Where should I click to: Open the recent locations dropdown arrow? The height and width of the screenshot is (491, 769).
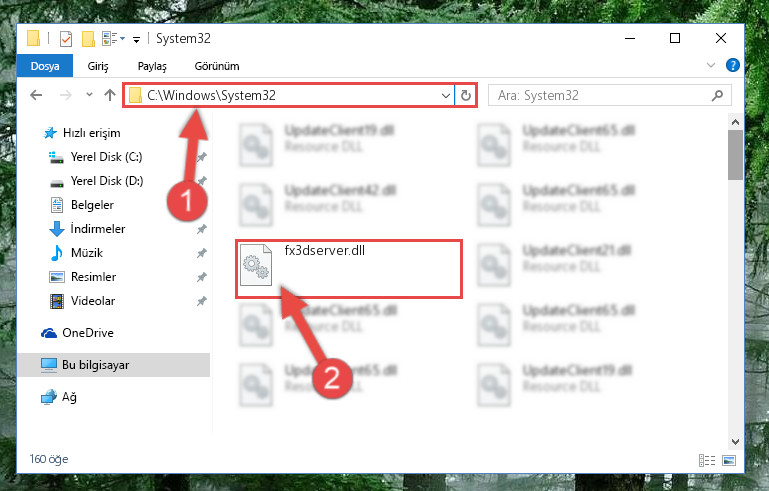[89, 95]
